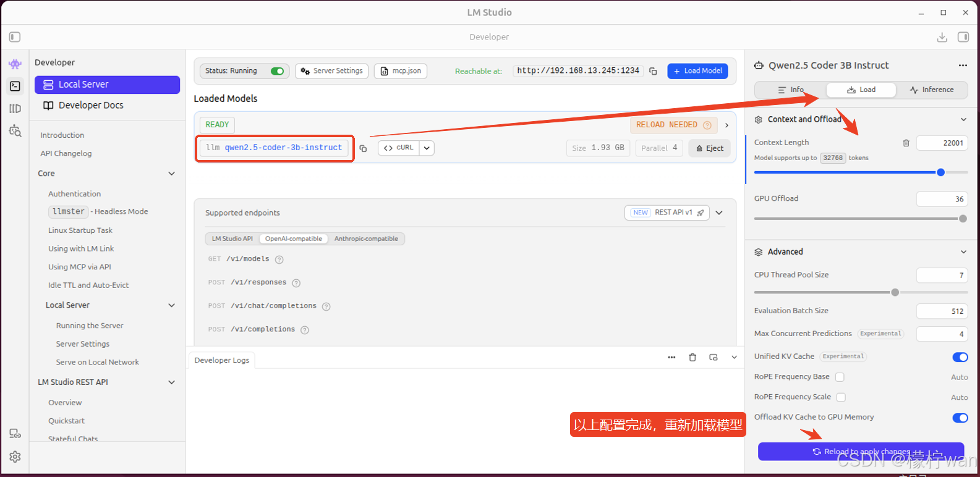Collapse the LM Studio REST API section
The width and height of the screenshot is (980, 477).
pyautogui.click(x=172, y=382)
